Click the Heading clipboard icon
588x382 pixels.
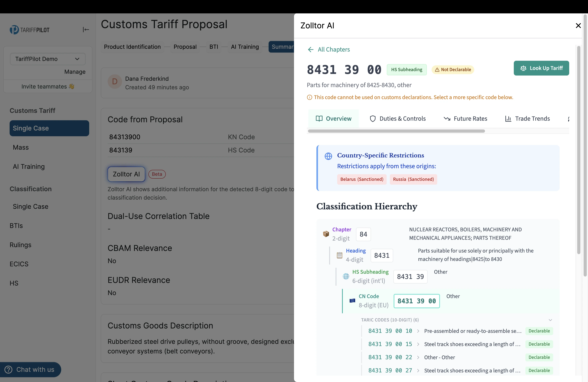[339, 255]
